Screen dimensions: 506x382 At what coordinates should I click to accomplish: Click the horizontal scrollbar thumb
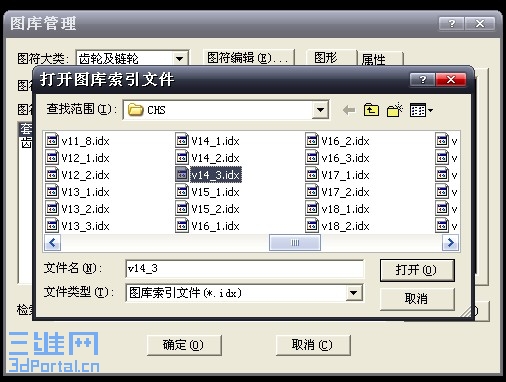[295, 243]
